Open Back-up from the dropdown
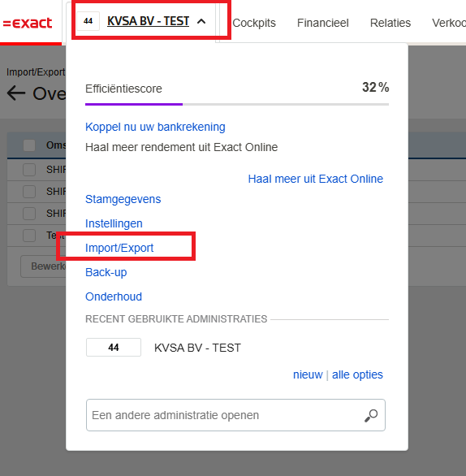 (x=106, y=272)
